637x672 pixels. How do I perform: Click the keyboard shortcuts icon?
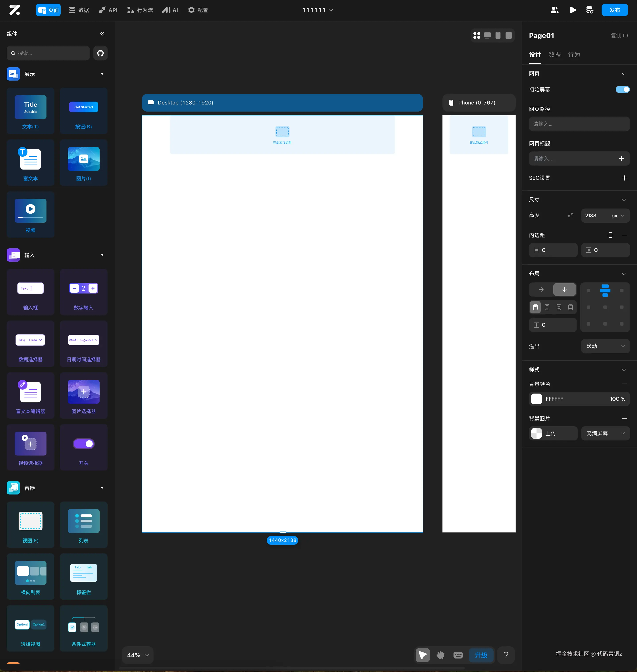(x=458, y=655)
